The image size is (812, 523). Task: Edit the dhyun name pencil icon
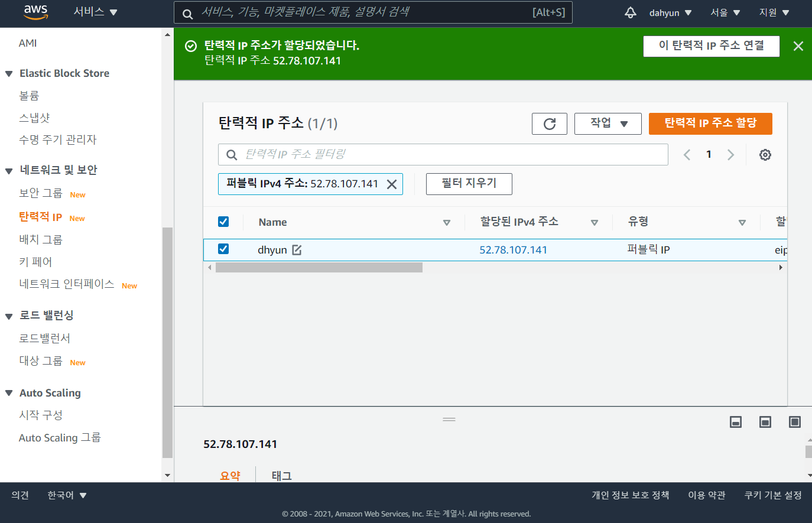(x=297, y=250)
